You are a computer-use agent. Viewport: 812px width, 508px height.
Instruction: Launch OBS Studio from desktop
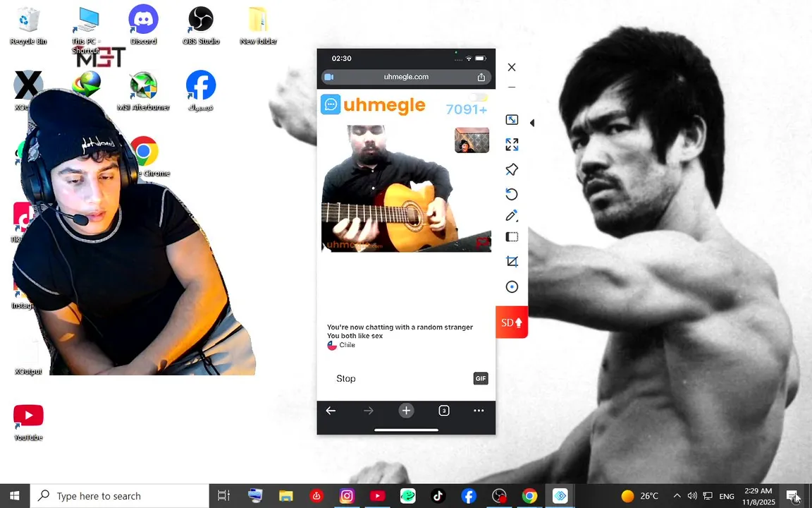201,25
